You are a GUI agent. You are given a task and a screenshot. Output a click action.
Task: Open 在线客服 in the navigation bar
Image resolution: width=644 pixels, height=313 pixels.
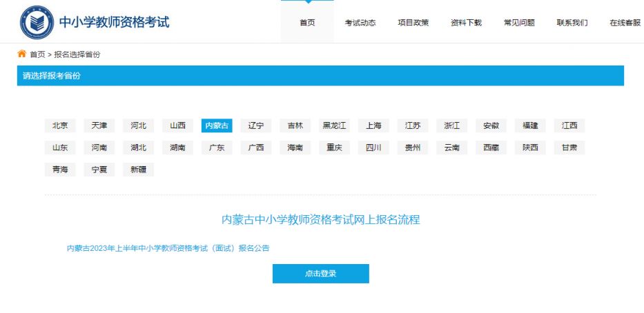pos(625,23)
